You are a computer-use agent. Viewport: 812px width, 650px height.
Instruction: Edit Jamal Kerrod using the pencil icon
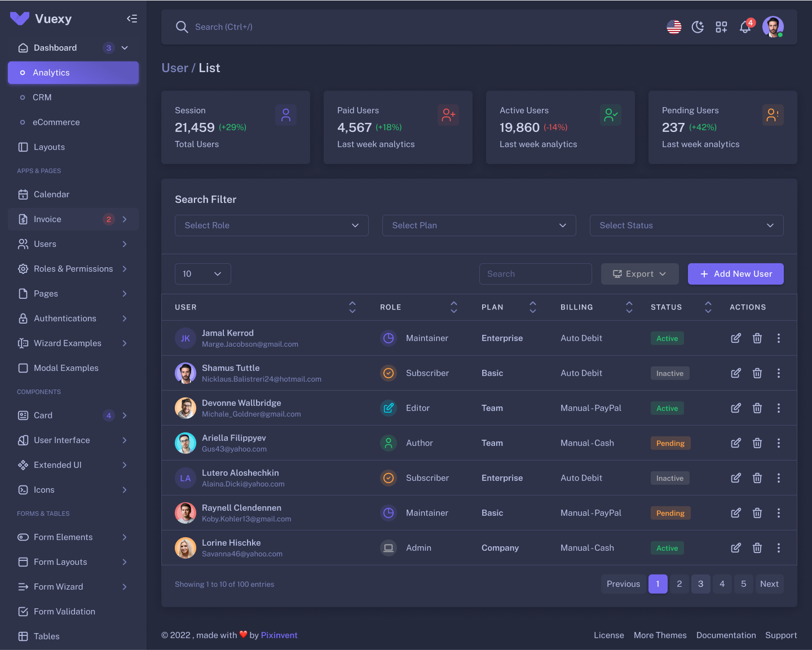coord(736,338)
